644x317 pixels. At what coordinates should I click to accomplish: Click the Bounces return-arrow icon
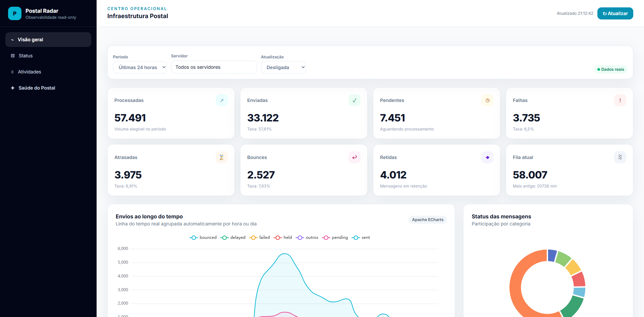click(355, 157)
